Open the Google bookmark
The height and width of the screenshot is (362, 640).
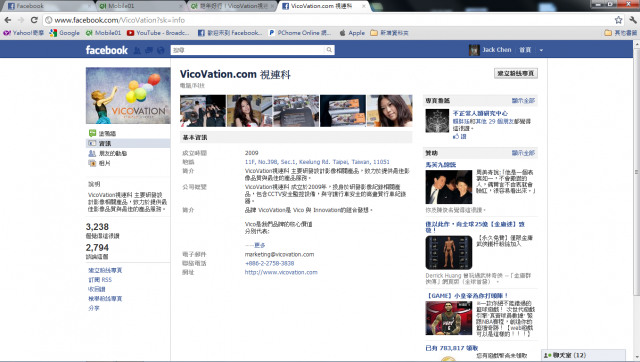click(x=64, y=33)
